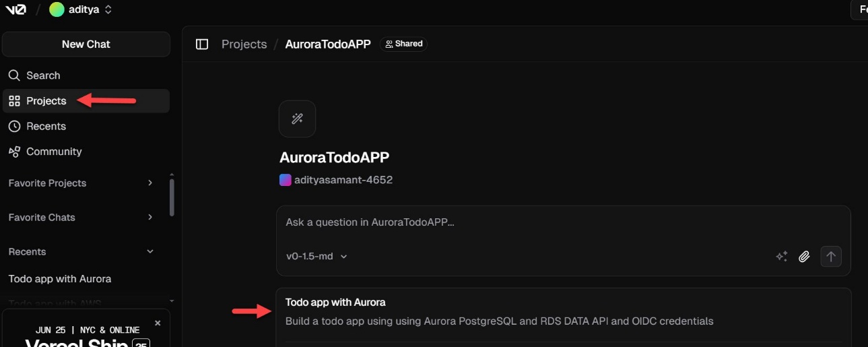868x347 pixels.
Task: Click adityasamant-4652 owner name
Action: click(343, 180)
